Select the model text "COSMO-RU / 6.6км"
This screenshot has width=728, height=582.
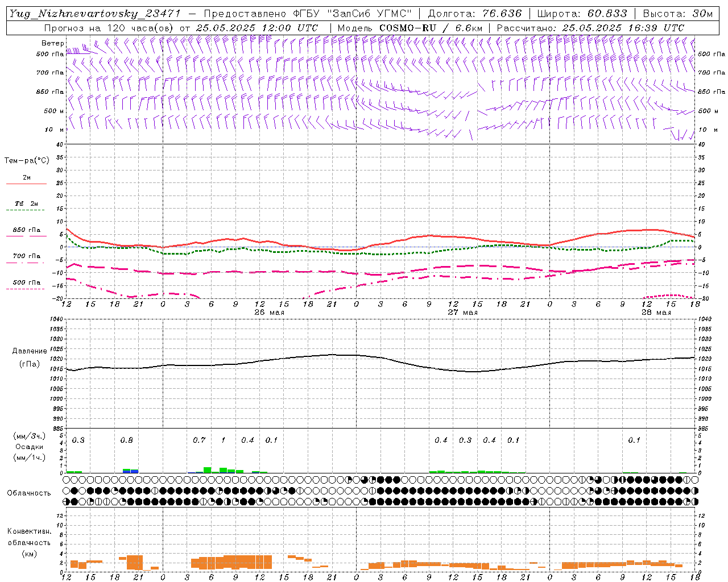[x=431, y=28]
